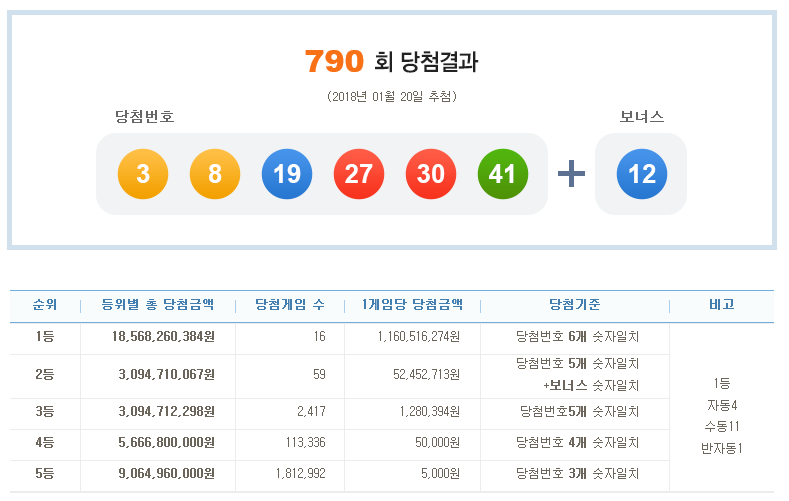The width and height of the screenshot is (789, 501).
Task: Select the 1게임당 당첨금액 column header
Action: 411,305
